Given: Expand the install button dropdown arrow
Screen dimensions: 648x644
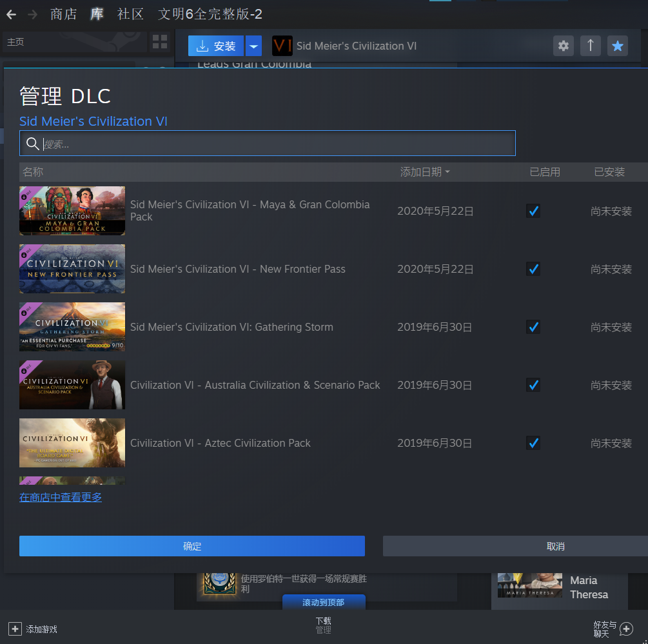Looking at the screenshot, I should pyautogui.click(x=253, y=46).
